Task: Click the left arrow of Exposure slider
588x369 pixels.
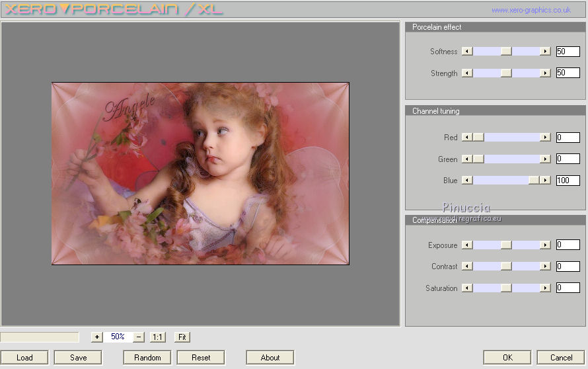Action: 467,245
